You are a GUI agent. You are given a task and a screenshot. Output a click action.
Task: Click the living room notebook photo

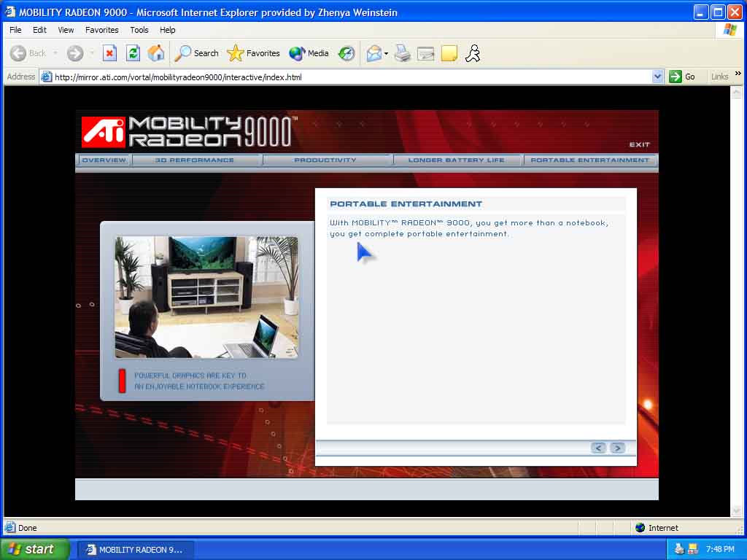coord(206,297)
